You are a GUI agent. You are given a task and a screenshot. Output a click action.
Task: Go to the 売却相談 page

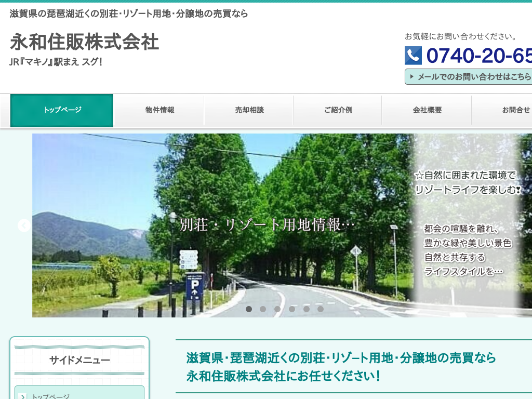tap(249, 110)
